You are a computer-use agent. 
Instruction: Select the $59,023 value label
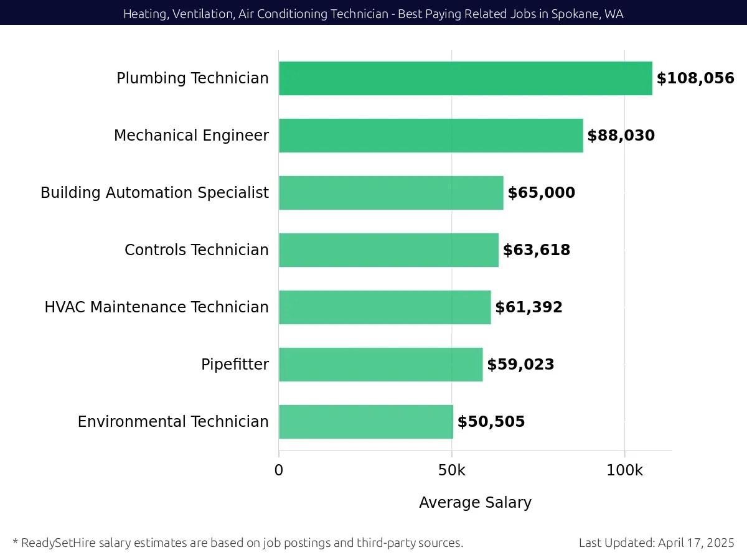click(521, 365)
